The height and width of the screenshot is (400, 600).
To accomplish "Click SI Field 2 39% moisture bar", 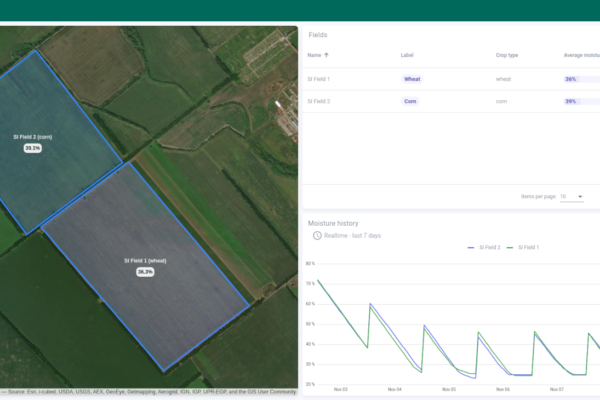I will (578, 101).
